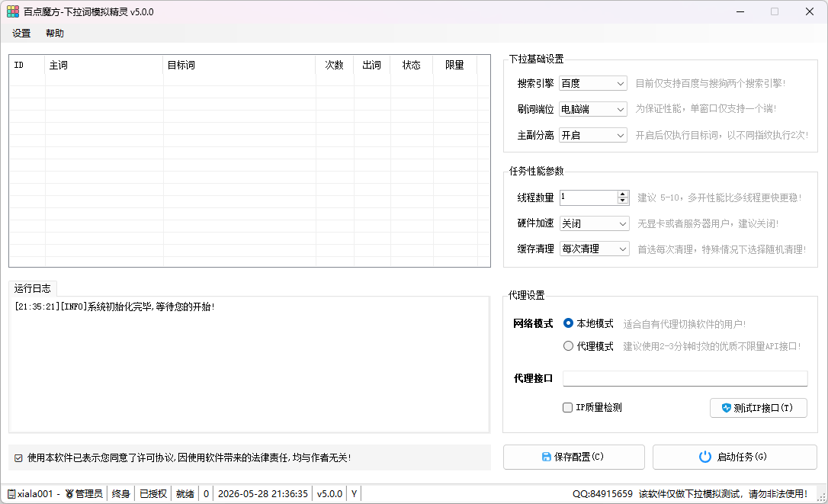Viewport: 828px width, 504px height.
Task: Toggle the license agreement checkbox
Action: [x=18, y=458]
